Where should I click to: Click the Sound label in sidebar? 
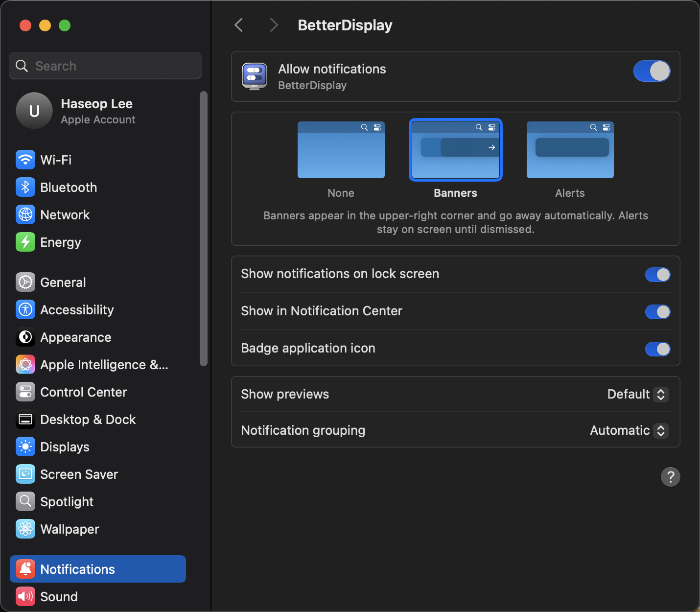click(x=59, y=596)
